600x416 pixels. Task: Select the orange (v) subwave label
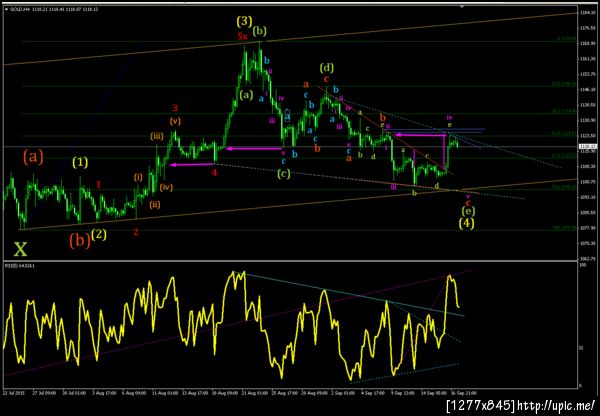pos(175,121)
